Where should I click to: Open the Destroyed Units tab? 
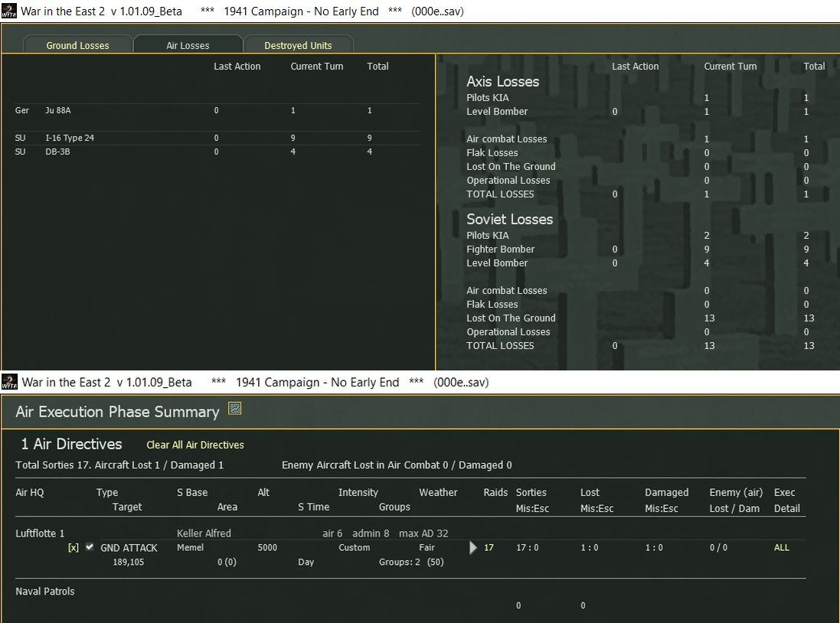click(x=298, y=45)
